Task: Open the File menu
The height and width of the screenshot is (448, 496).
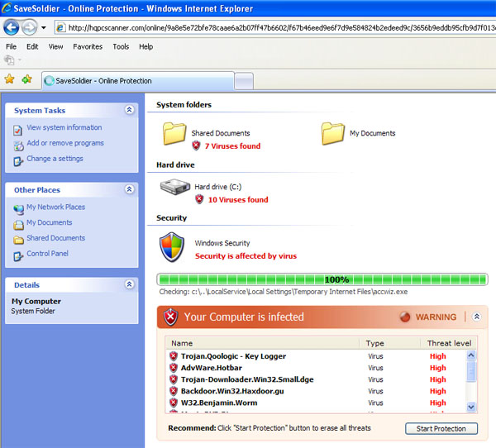Action: pos(11,46)
